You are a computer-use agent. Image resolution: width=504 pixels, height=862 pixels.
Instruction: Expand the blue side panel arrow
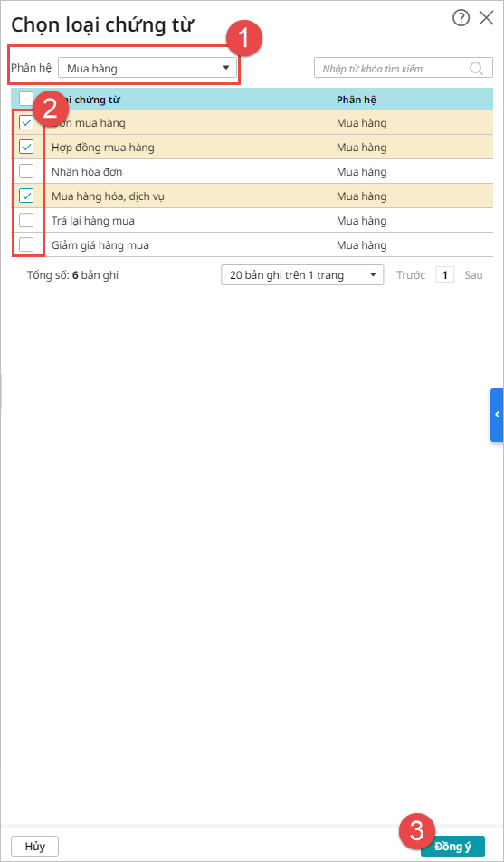497,415
